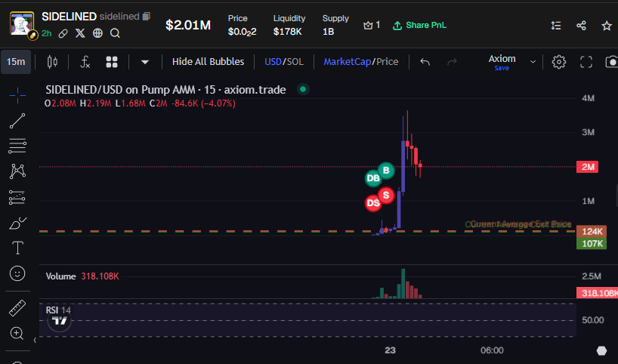Activate the zoom in tool

tap(17, 333)
